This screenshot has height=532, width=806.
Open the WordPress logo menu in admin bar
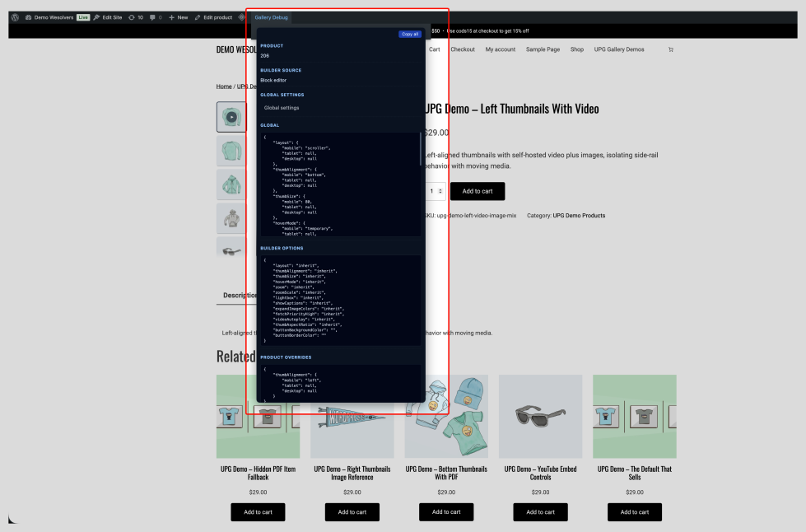pyautogui.click(x=16, y=17)
